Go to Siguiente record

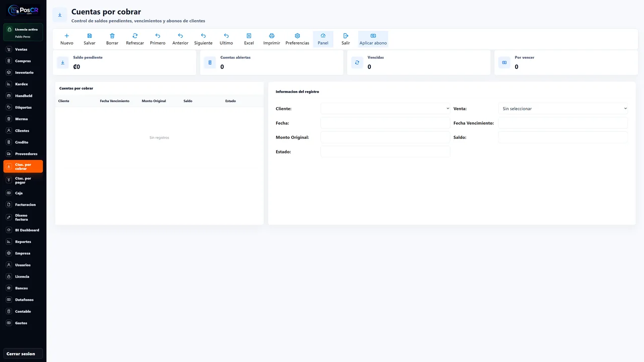pos(203,39)
